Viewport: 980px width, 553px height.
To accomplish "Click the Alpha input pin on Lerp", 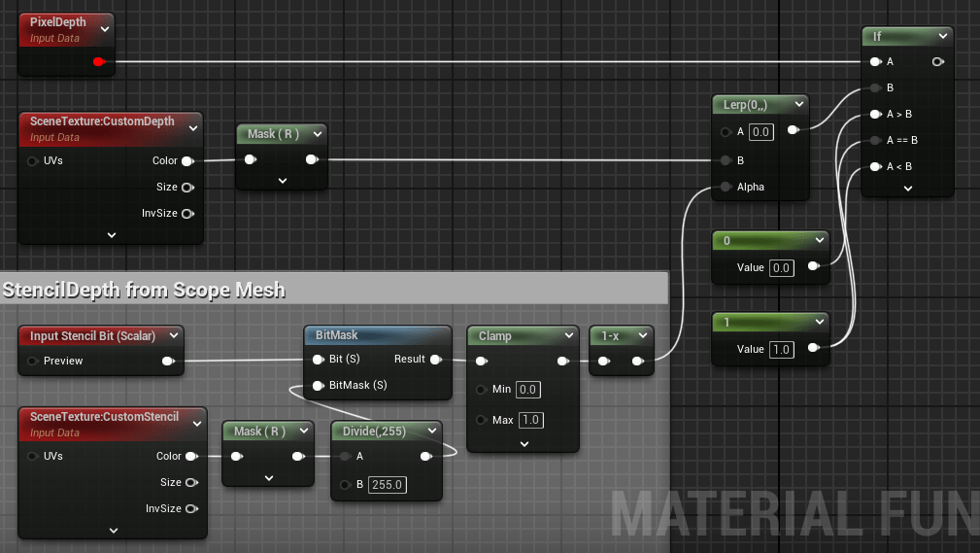I will click(x=725, y=187).
